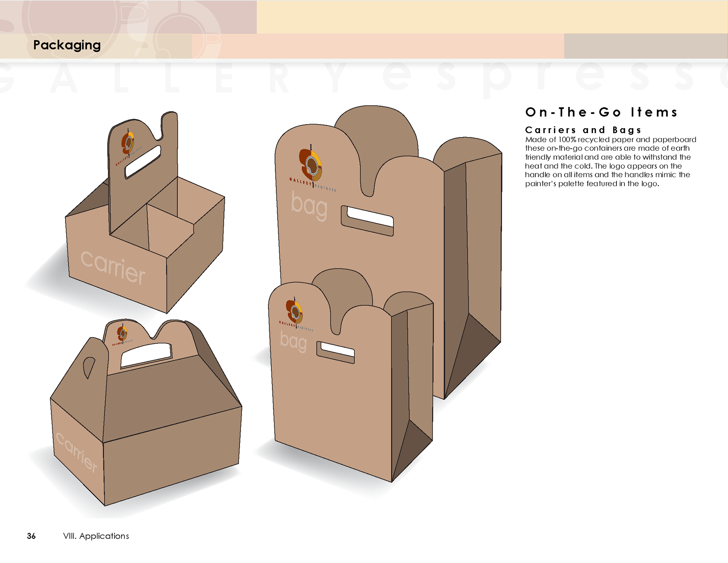Screen dimensions: 728x563
Task: Click the handle opening on the gable box carrier
Action: [x=146, y=355]
